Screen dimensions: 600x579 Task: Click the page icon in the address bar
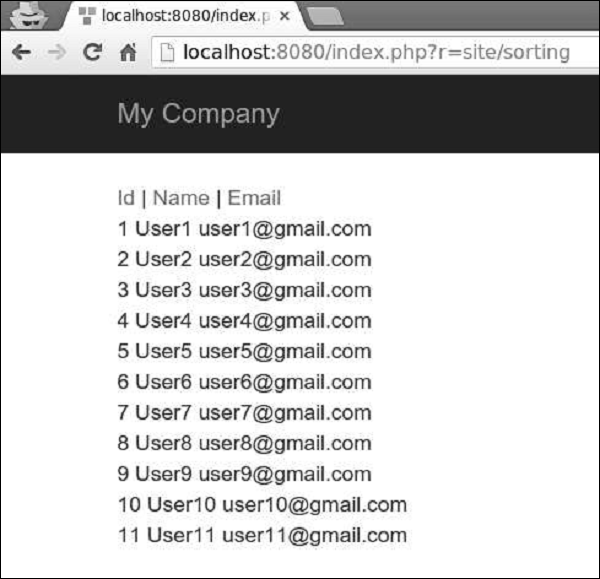click(169, 53)
